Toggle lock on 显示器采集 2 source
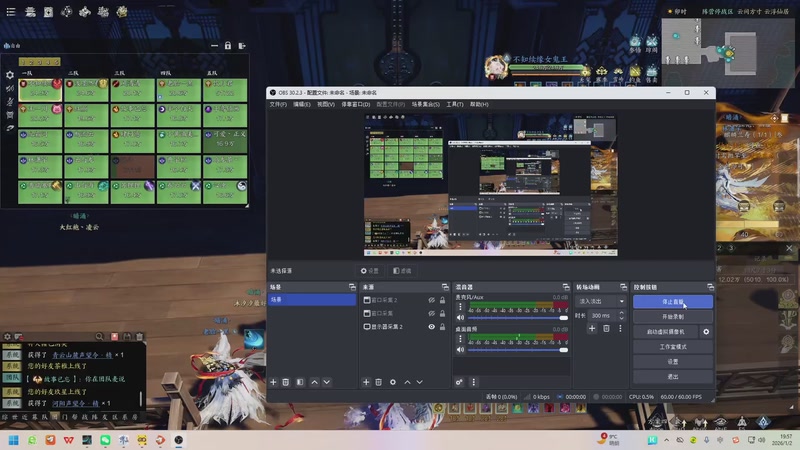800x450 pixels. point(442,327)
